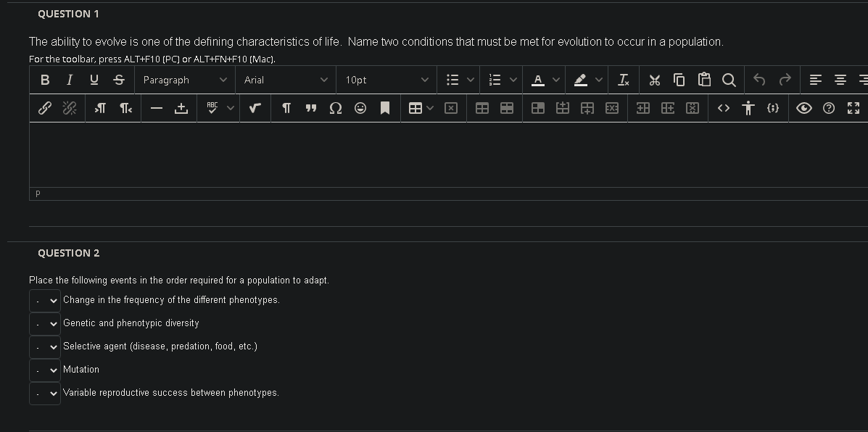The height and width of the screenshot is (432, 868).
Task: Expand table menu arrow
Action: [x=430, y=109]
